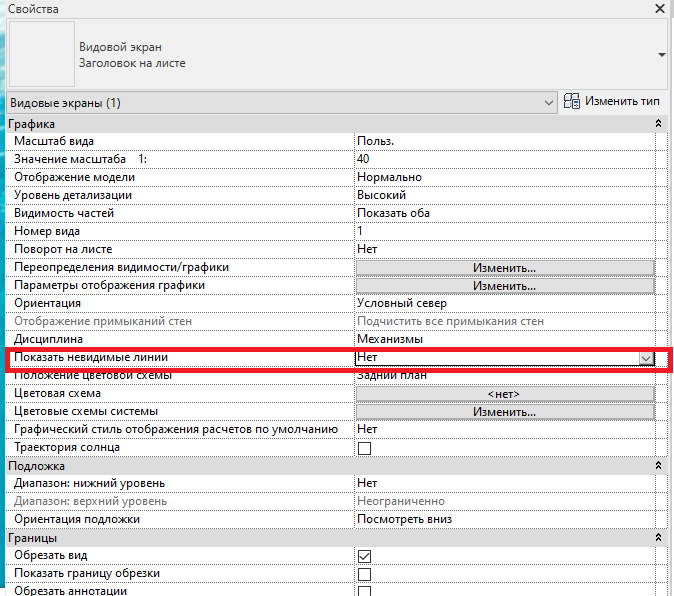This screenshot has height=596, width=674.
Task: Collapse the Границы section
Action: pos(658,538)
